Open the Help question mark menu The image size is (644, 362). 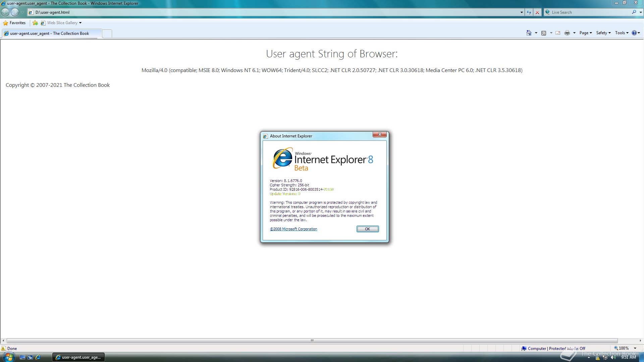point(636,33)
